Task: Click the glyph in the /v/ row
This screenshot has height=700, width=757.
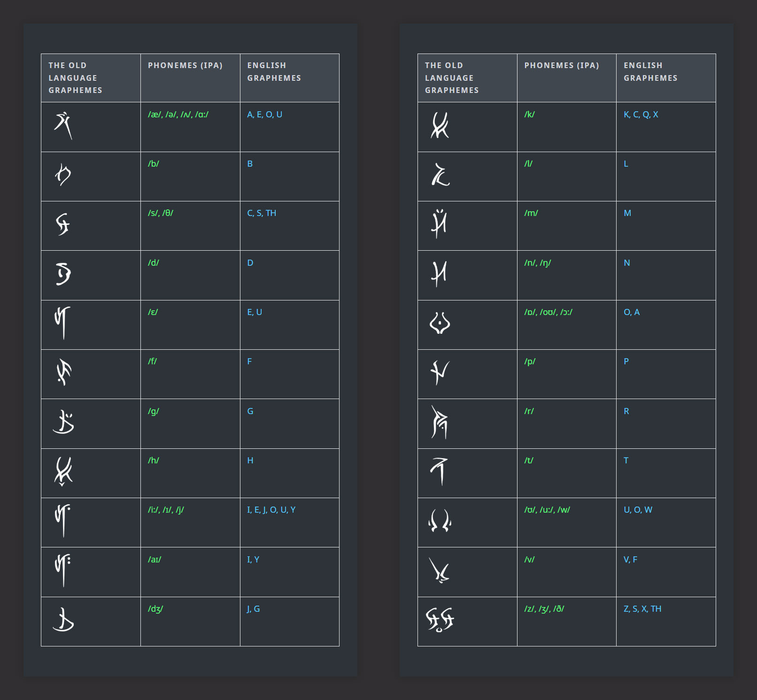Action: pos(440,570)
